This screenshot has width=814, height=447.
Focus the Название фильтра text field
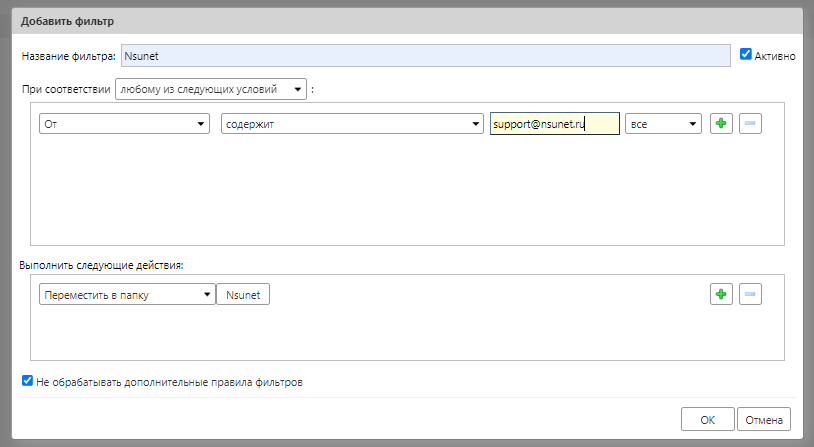tap(426, 56)
